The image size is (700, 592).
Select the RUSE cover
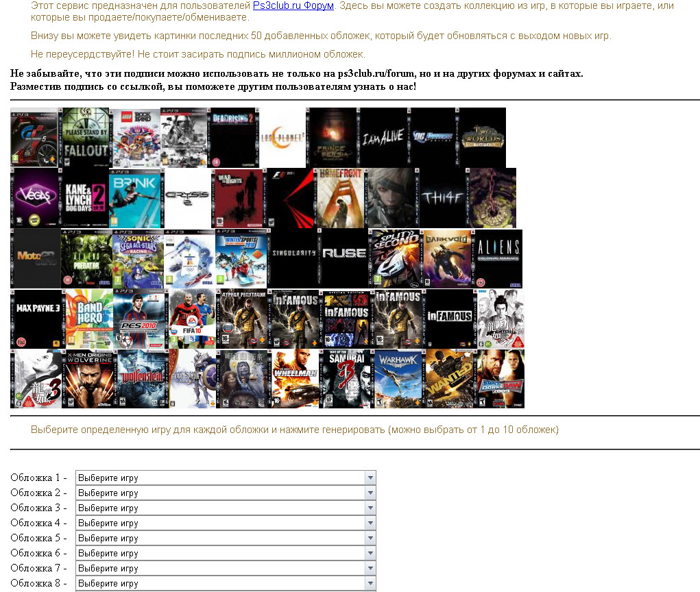pos(343,259)
